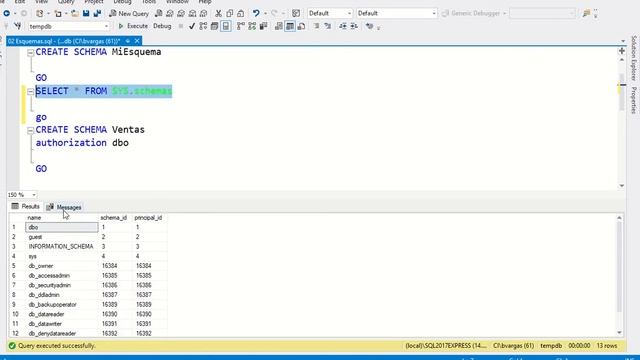Click the results grid scrollbar down arrow

click(619, 333)
